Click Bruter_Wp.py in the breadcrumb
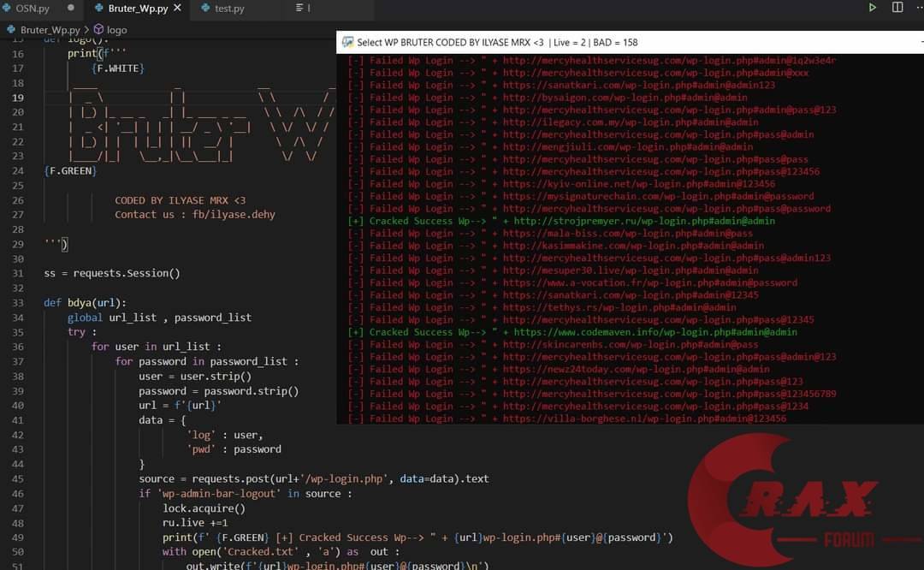 pos(50,29)
